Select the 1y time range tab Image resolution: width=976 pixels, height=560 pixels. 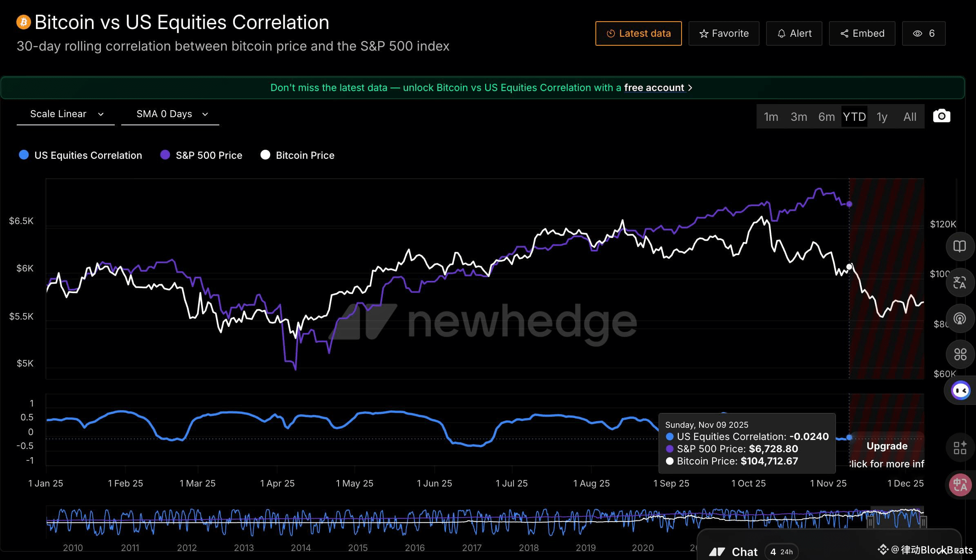(882, 117)
